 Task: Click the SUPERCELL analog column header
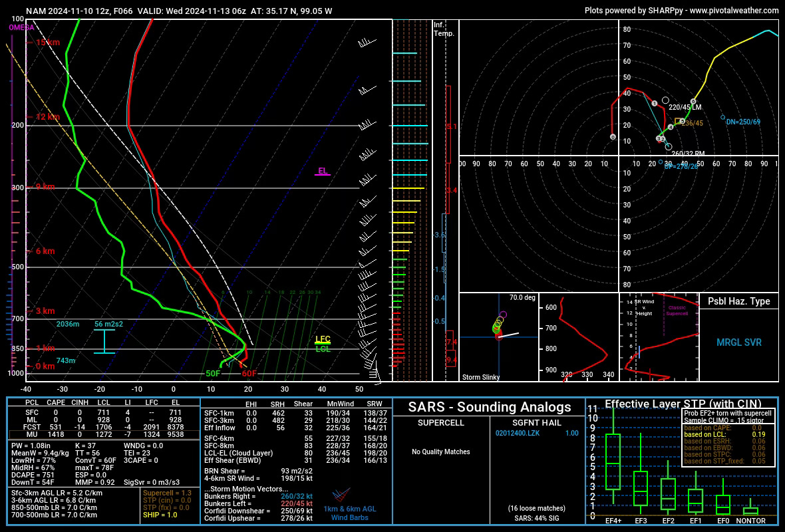(x=441, y=423)
